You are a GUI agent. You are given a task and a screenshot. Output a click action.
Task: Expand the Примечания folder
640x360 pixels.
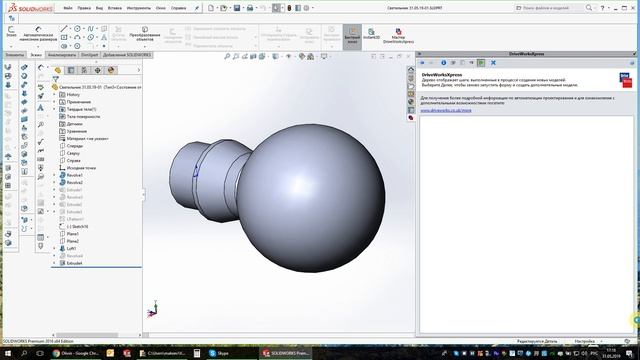[x=54, y=102]
